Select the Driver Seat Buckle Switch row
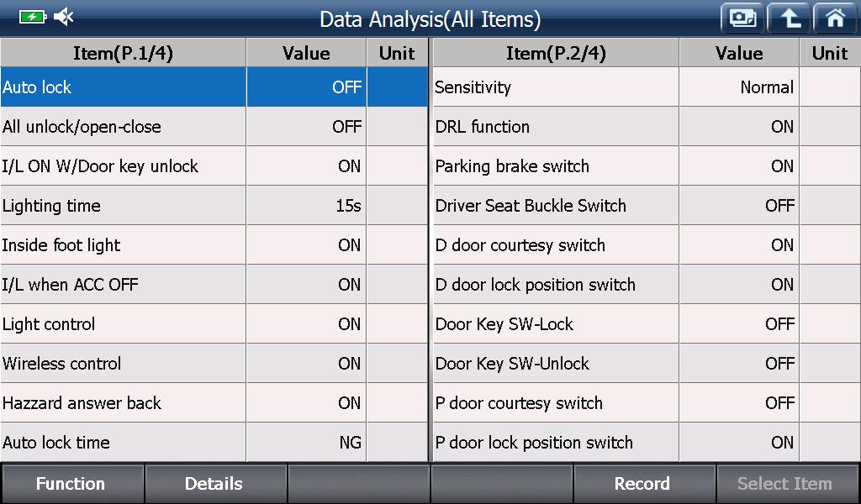 point(647,206)
